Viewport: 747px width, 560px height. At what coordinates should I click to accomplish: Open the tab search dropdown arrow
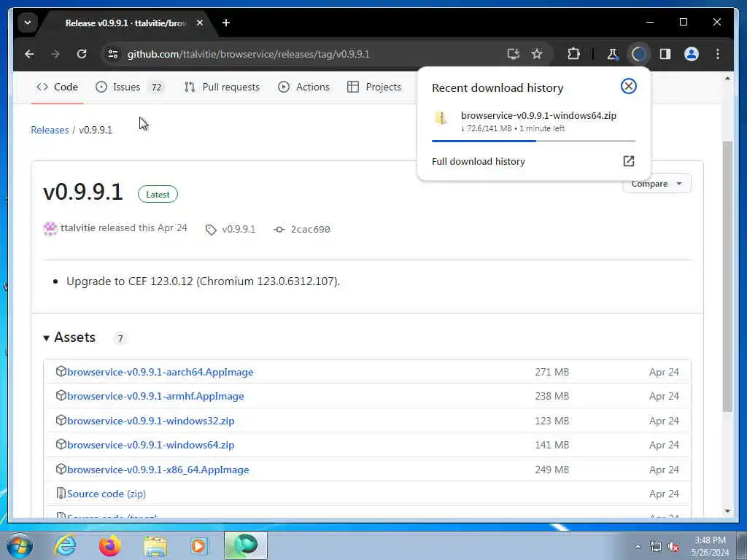(x=28, y=23)
